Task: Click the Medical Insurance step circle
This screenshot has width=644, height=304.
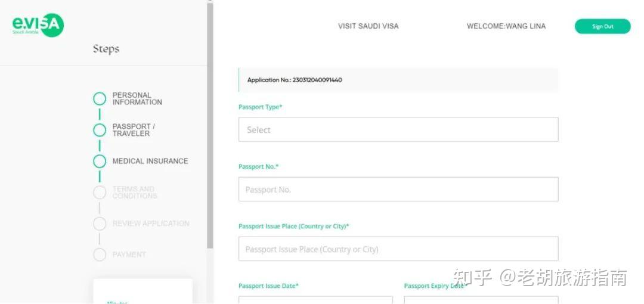Action: [100, 161]
